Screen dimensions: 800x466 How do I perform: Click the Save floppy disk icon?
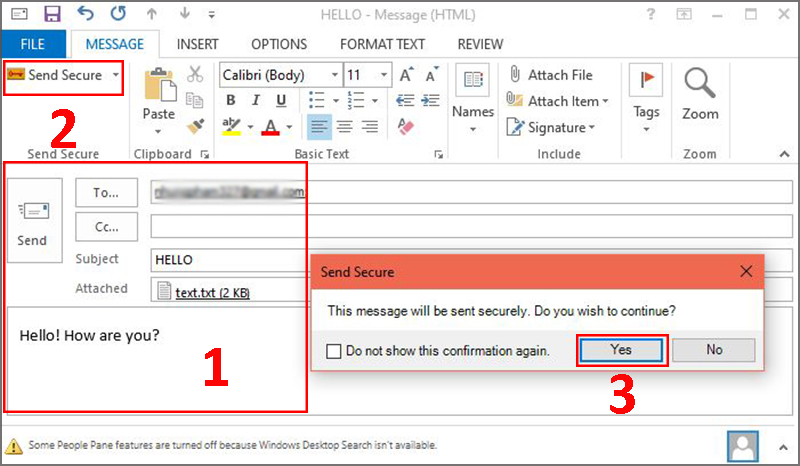[x=52, y=14]
